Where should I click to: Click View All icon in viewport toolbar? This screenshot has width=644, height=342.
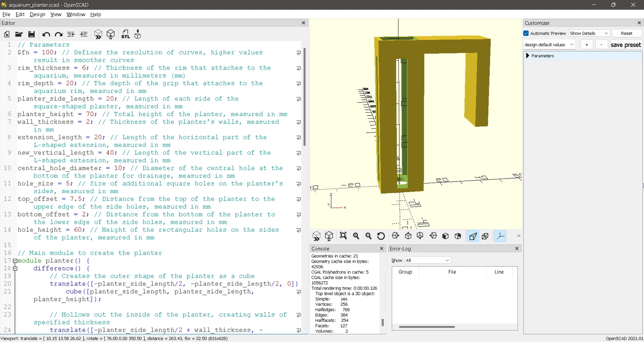[343, 236]
